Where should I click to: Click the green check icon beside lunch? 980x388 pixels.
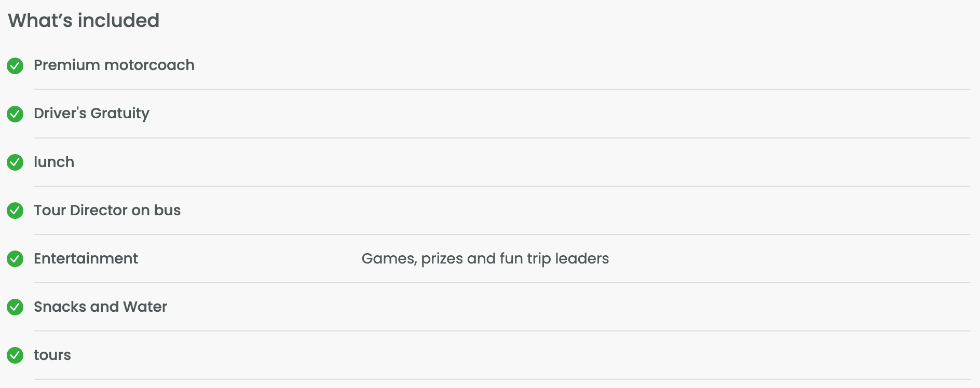(x=15, y=162)
